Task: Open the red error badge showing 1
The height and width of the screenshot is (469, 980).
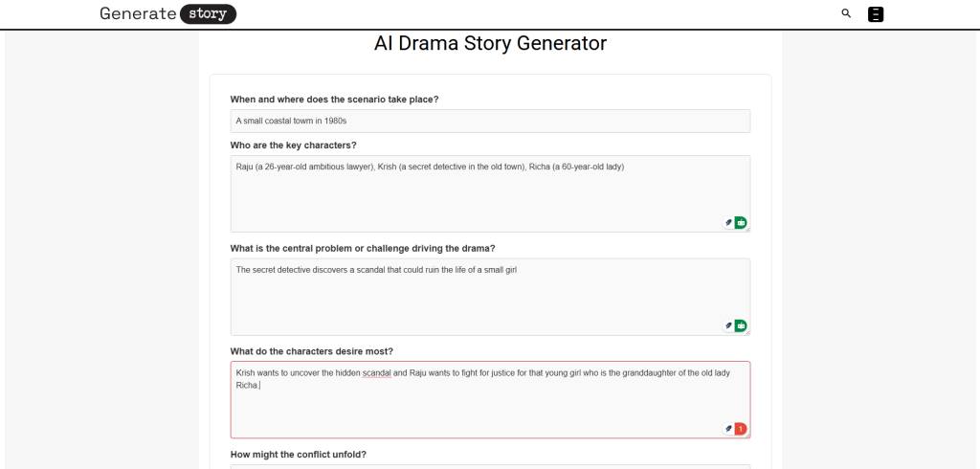Action: [741, 428]
